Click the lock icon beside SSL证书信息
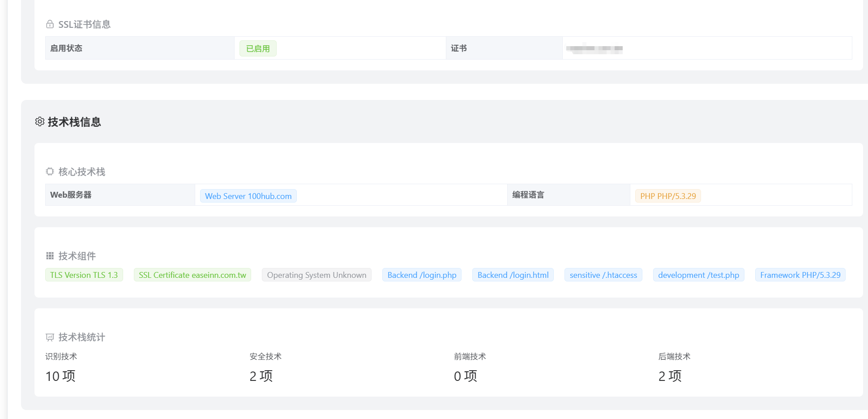This screenshot has height=419, width=868. [50, 24]
